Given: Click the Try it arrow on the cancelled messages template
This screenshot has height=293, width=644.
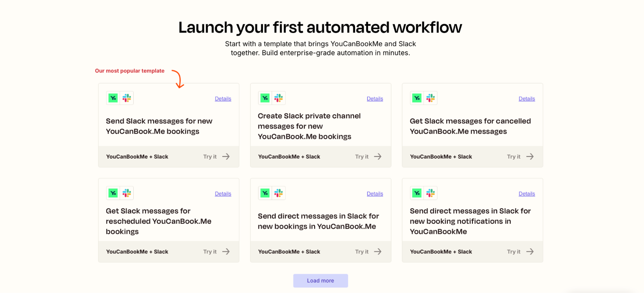Looking at the screenshot, I should (530, 157).
